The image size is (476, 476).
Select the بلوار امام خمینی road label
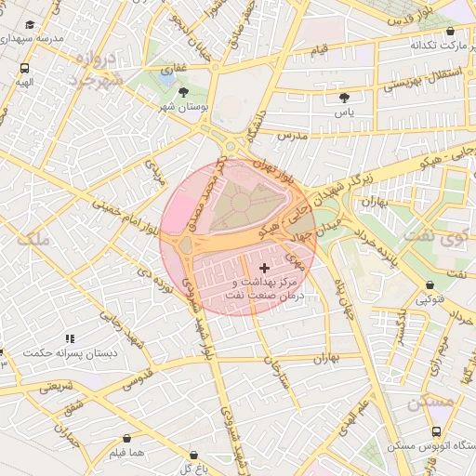(x=126, y=217)
